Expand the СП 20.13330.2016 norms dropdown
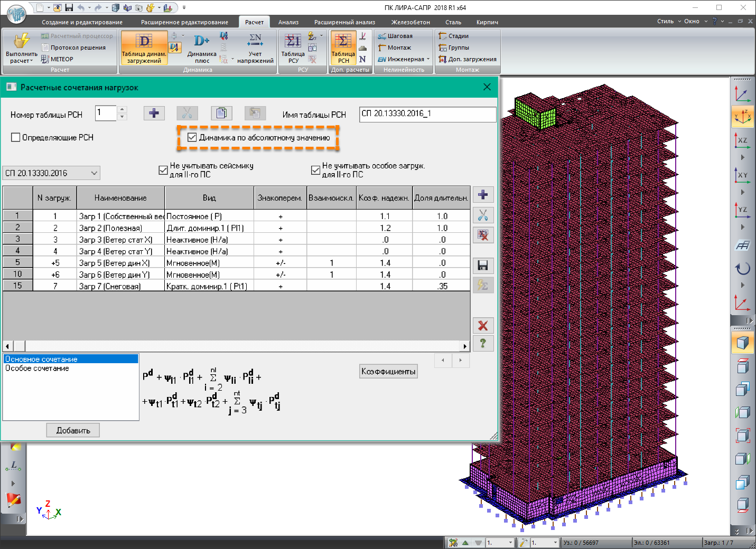Image resolution: width=756 pixels, height=549 pixels. 94,173
